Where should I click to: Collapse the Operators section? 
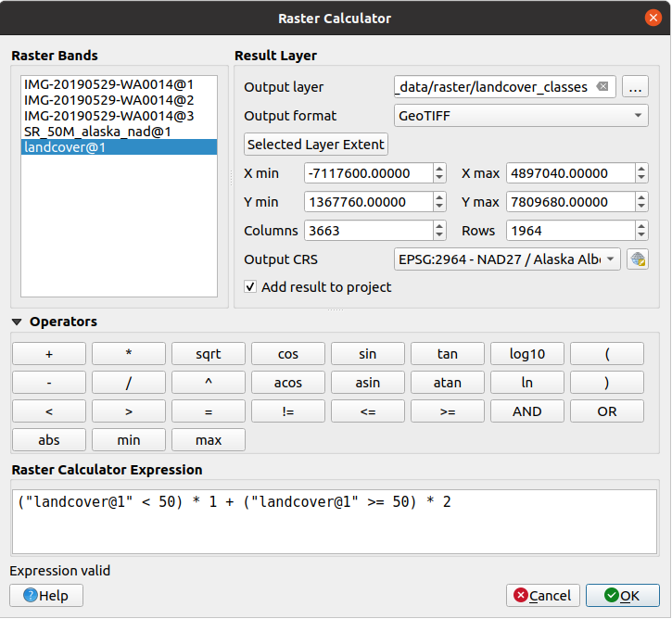point(19,322)
